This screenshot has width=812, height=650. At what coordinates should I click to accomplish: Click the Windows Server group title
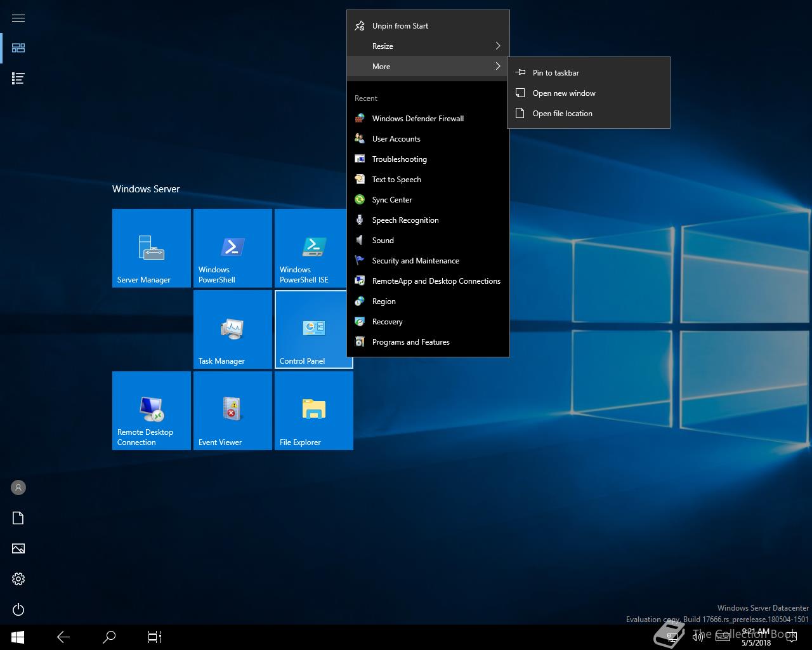coord(146,189)
